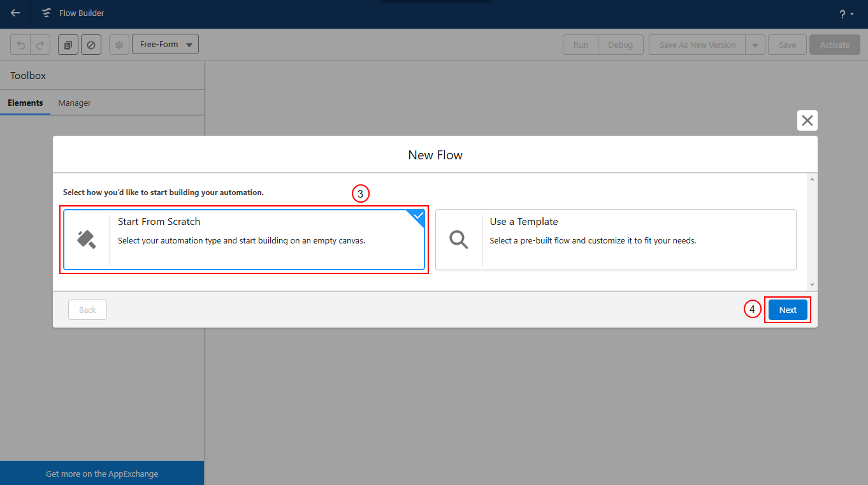
Task: Click the Run button
Action: pos(581,45)
